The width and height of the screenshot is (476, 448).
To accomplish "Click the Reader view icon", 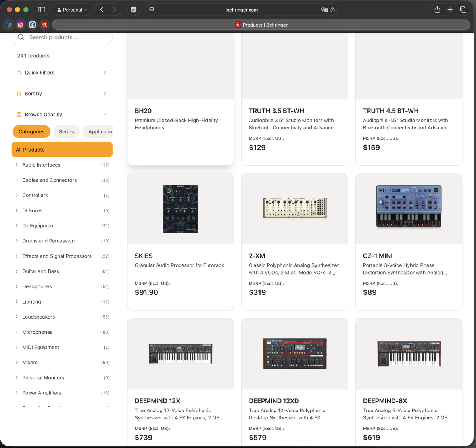I will pyautogui.click(x=152, y=10).
